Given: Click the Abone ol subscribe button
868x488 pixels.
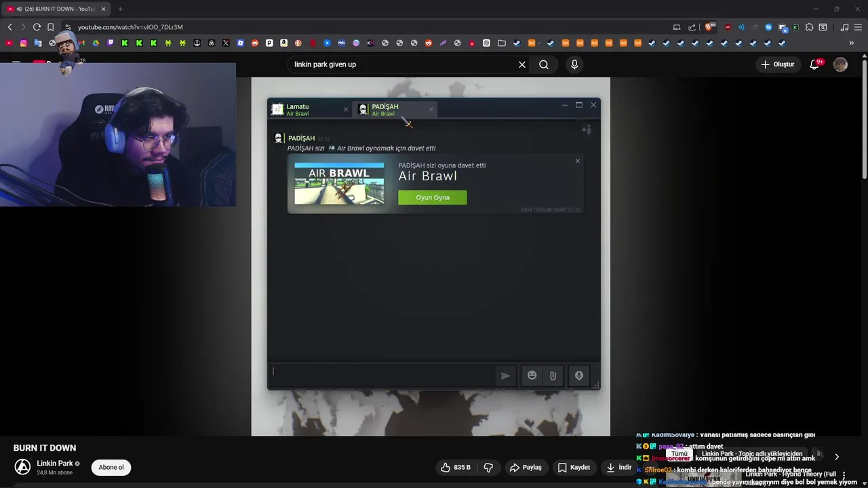Looking at the screenshot, I should click(111, 467).
